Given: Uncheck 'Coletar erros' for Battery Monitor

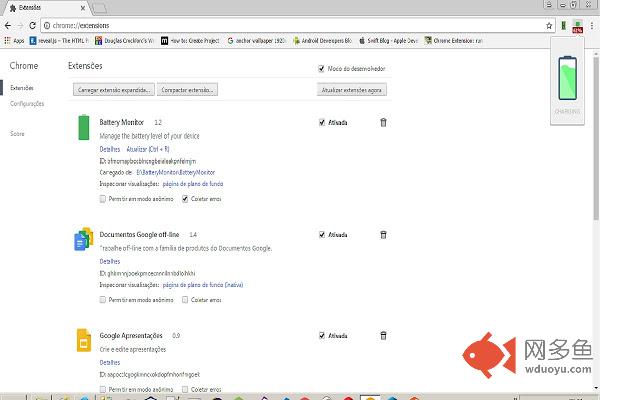Looking at the screenshot, I should pyautogui.click(x=185, y=198).
